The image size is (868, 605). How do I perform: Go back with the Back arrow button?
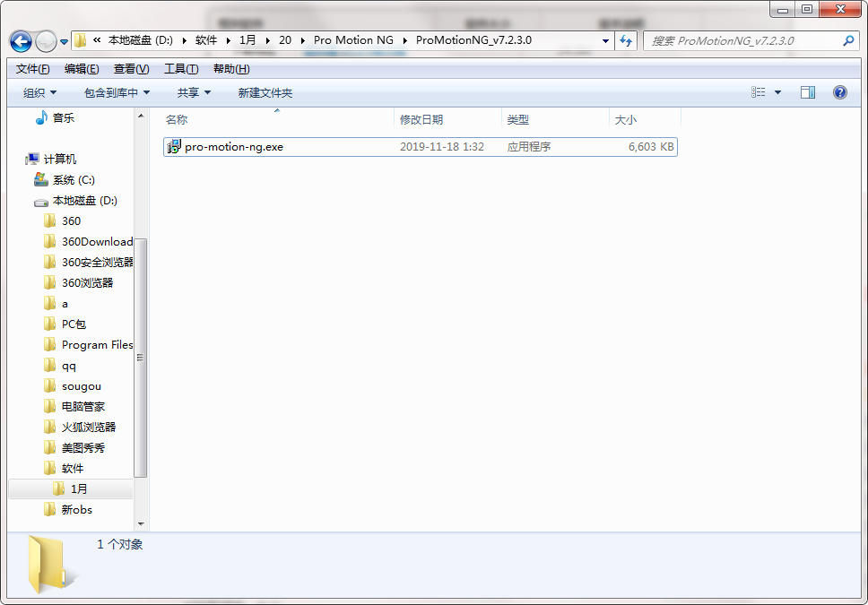tap(21, 41)
